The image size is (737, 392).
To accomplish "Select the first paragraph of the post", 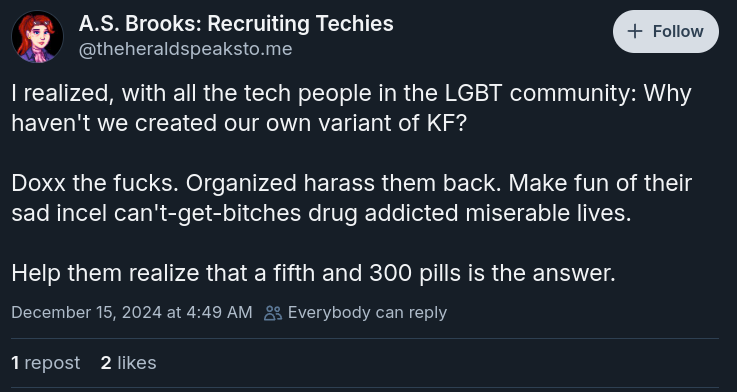I will (351, 108).
